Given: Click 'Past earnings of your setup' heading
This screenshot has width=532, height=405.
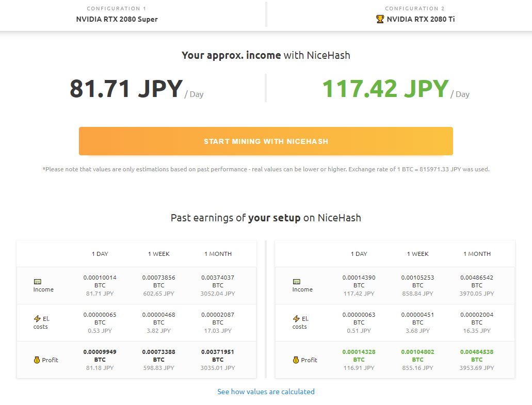Looking at the screenshot, I should (x=266, y=218).
